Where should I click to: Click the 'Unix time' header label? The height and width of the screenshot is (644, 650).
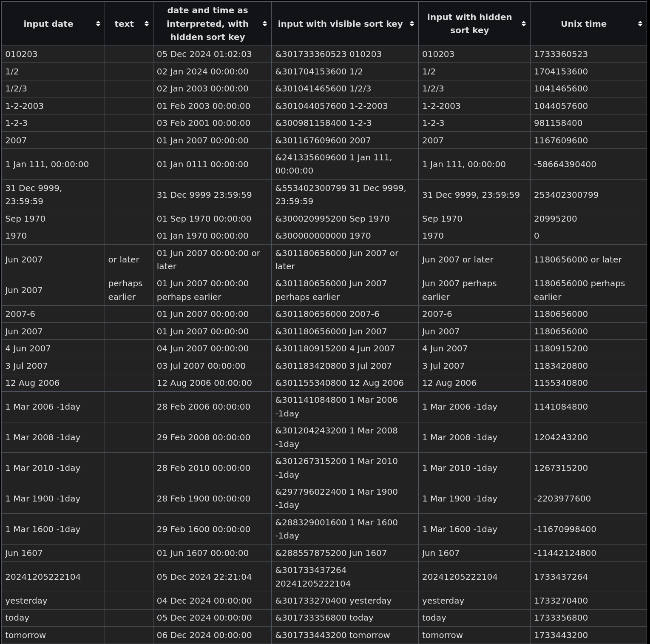tap(584, 24)
